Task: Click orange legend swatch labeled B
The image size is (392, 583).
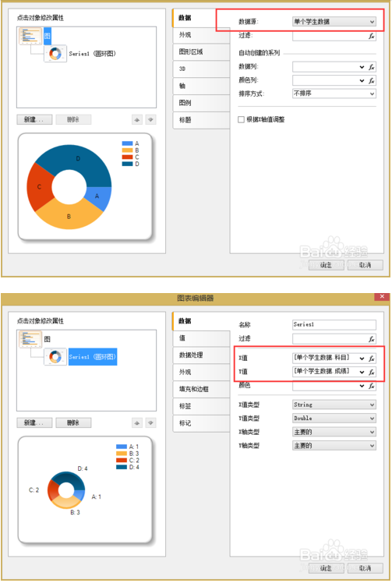Action: click(127, 150)
